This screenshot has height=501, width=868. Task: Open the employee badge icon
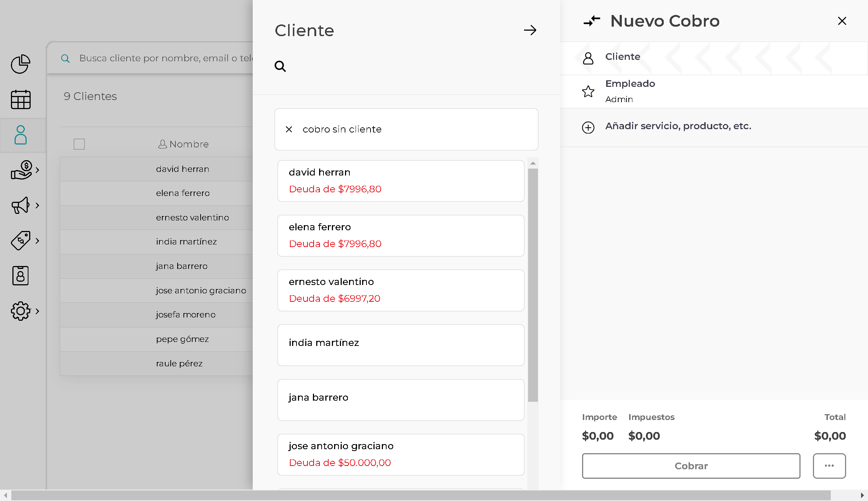20,275
